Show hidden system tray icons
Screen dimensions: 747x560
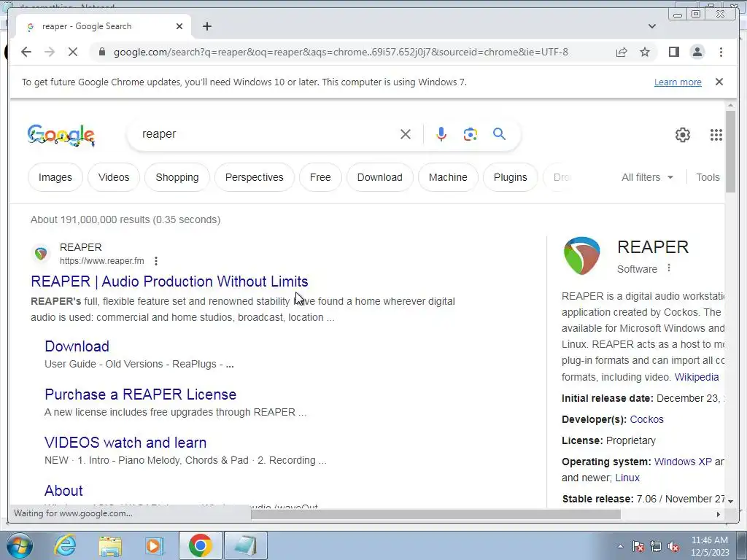(x=620, y=546)
